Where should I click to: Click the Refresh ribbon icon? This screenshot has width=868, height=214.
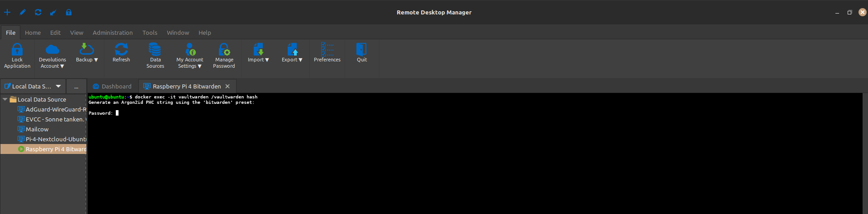121,49
